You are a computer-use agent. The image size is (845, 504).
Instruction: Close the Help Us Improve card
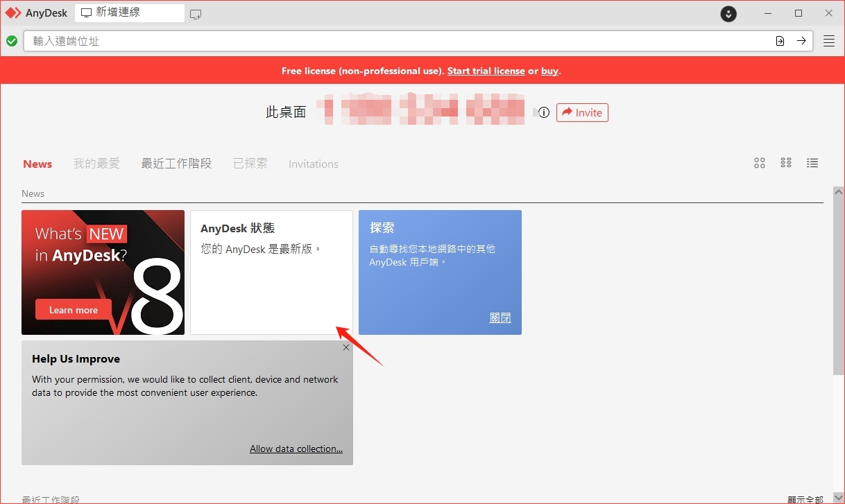click(346, 347)
